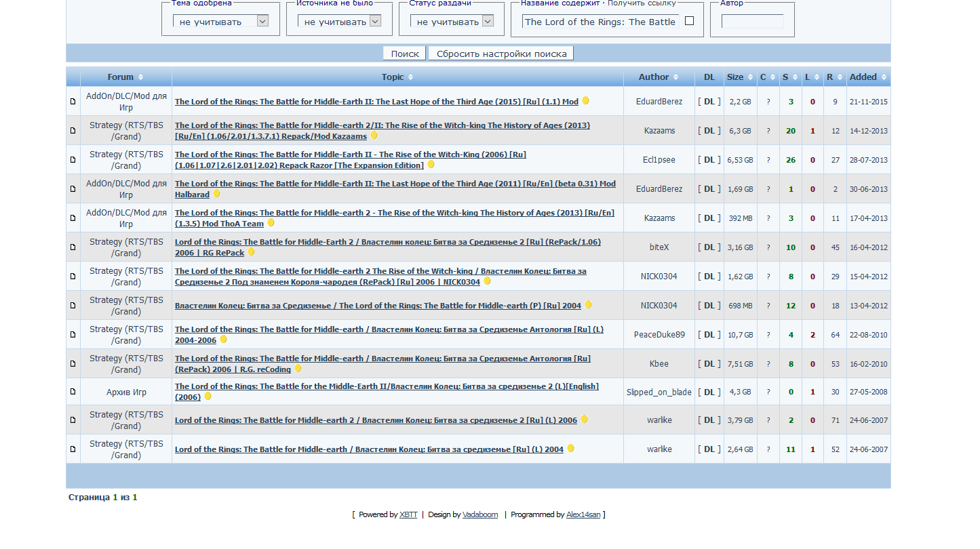This screenshot has width=980, height=549.
Task: Open 'Repack Razor [The Expansion Edition]' topic
Action: [350, 160]
